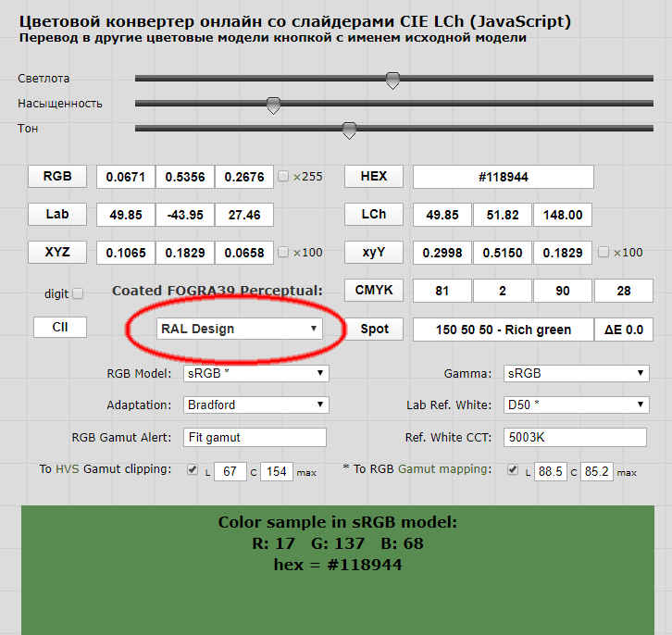
Task: Uncheck the HVS Gamut clipping checkbox
Action: [193, 470]
